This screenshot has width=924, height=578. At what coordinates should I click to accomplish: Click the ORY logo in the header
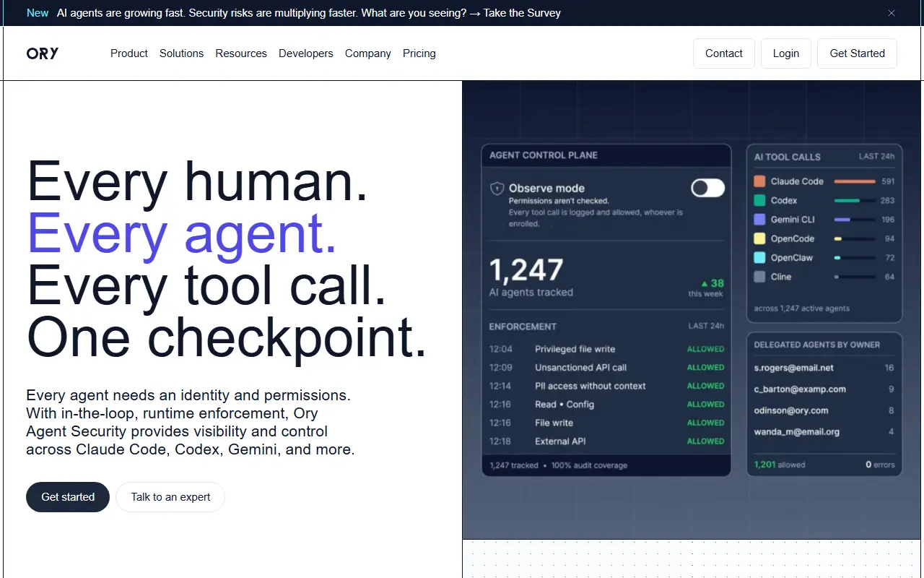click(43, 53)
